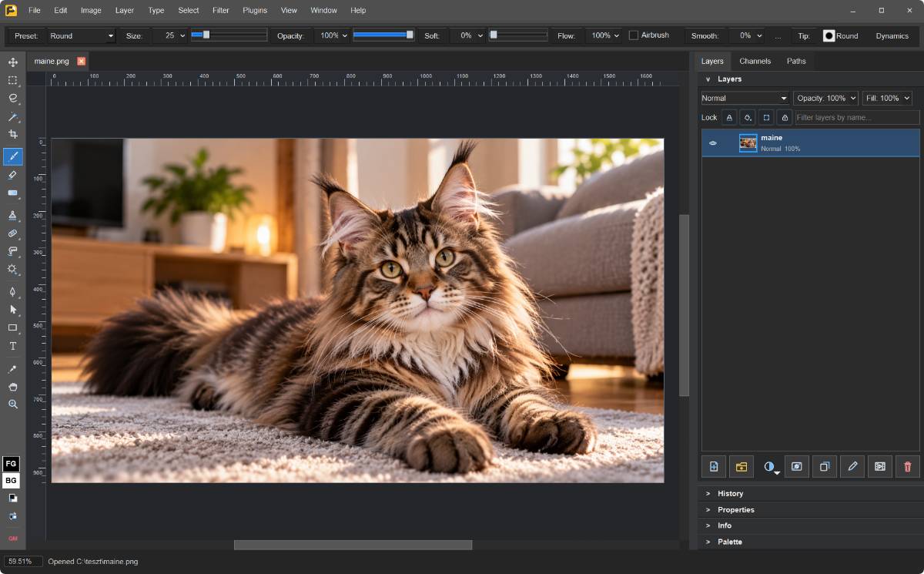Viewport: 924px width, 574px height.
Task: Open the Plugins menu
Action: [255, 11]
